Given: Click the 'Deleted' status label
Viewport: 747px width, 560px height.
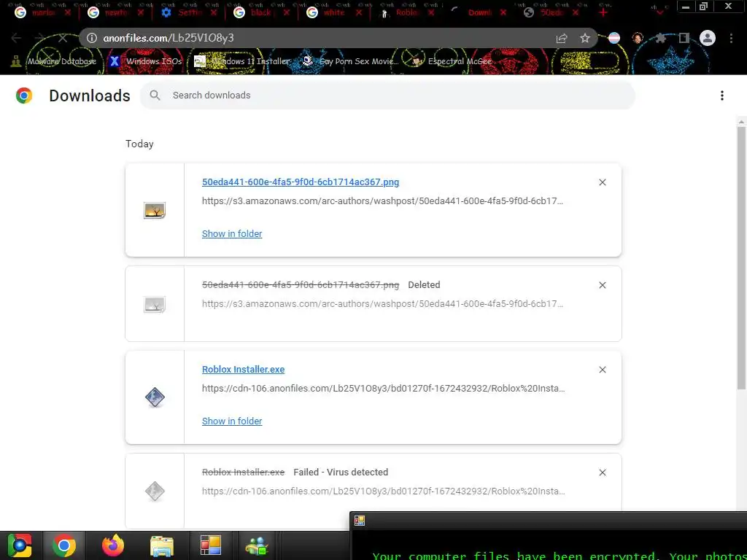Looking at the screenshot, I should click(424, 285).
